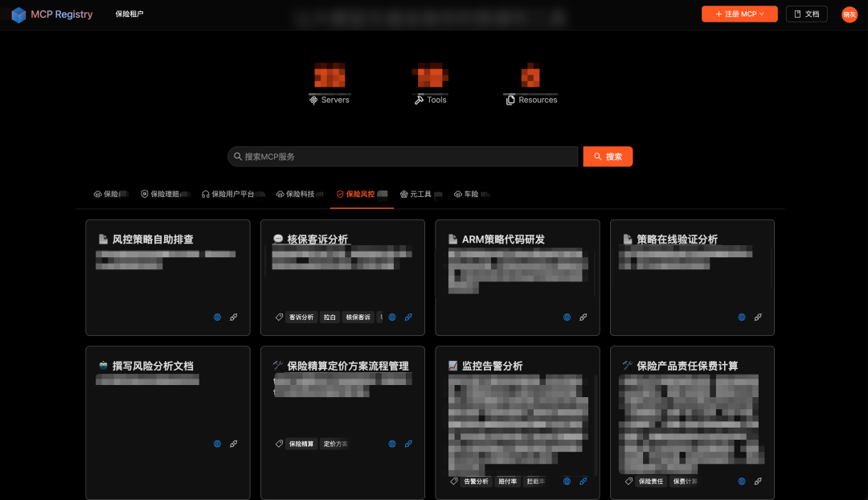The width and height of the screenshot is (868, 500).
Task: Click the Resources stack icon
Action: pos(510,99)
